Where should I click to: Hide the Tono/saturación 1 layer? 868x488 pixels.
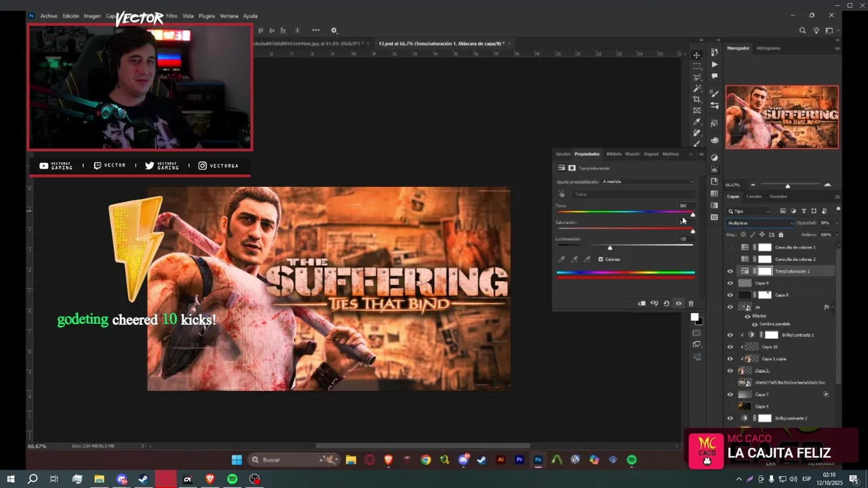[730, 271]
